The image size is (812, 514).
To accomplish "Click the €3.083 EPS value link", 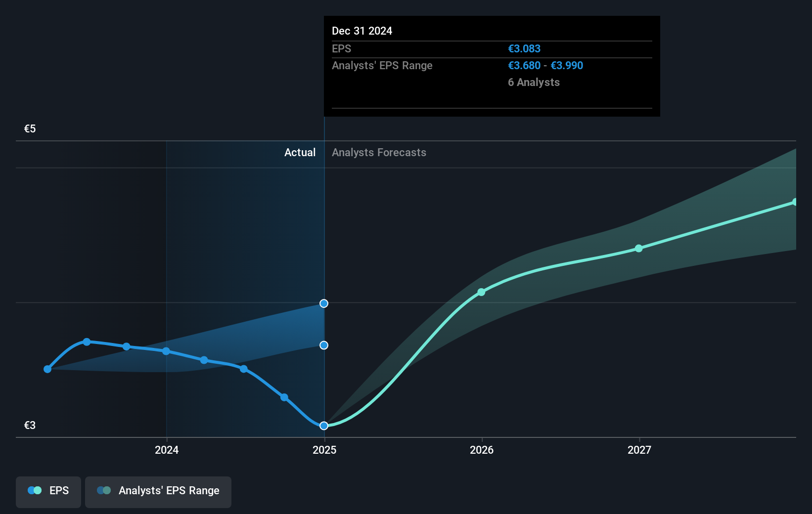I will click(x=524, y=48).
